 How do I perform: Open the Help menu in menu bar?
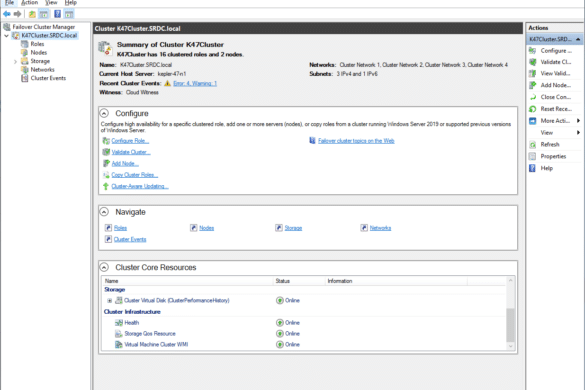pyautogui.click(x=71, y=3)
